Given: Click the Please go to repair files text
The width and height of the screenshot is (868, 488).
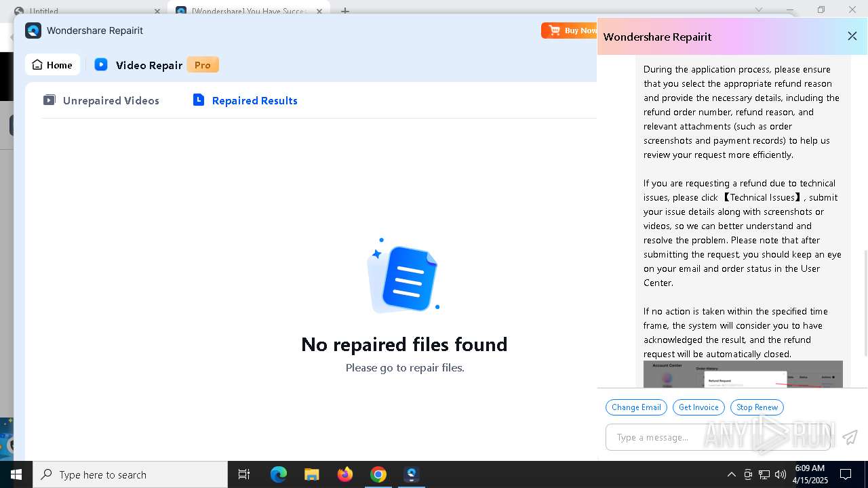Looking at the screenshot, I should pos(405,368).
